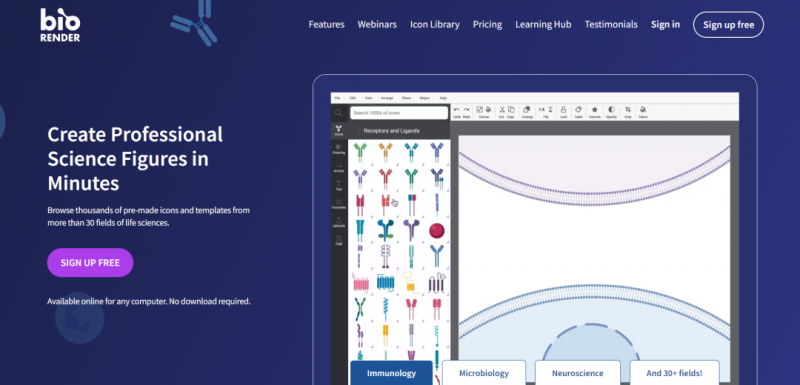Select the Text tool in sidebar
The height and width of the screenshot is (385, 800).
[339, 185]
